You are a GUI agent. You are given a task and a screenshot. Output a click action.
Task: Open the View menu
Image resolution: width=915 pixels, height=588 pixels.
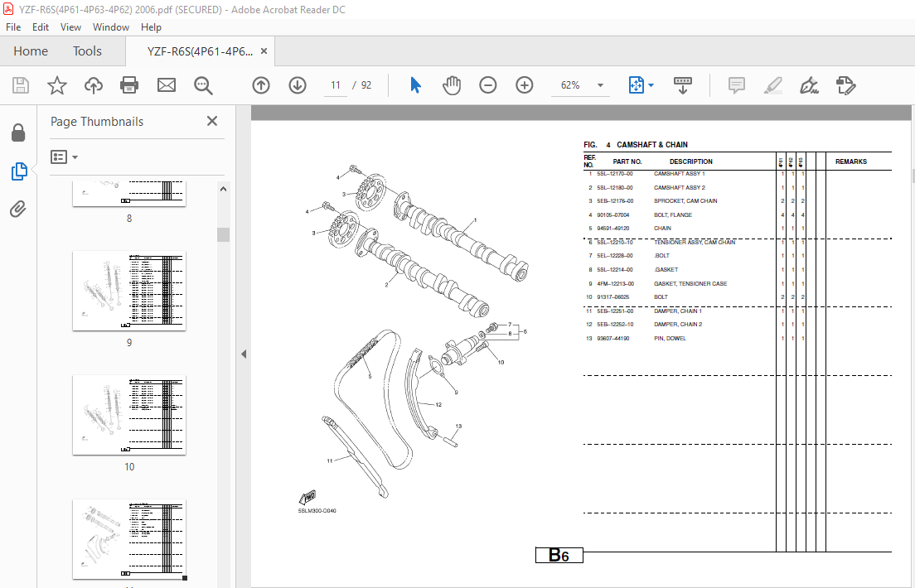[x=70, y=27]
